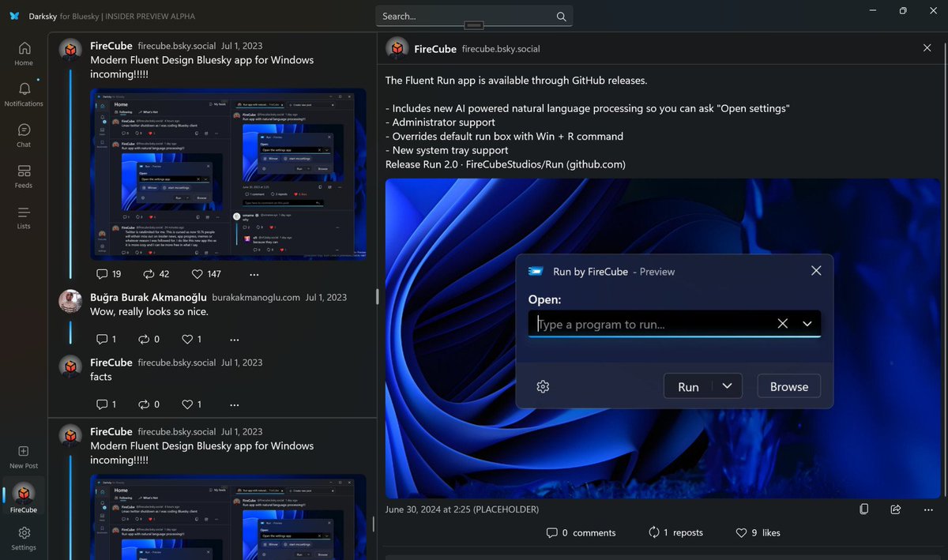The width and height of the screenshot is (948, 560).
Task: Open the Home section in sidebar
Action: (24, 54)
